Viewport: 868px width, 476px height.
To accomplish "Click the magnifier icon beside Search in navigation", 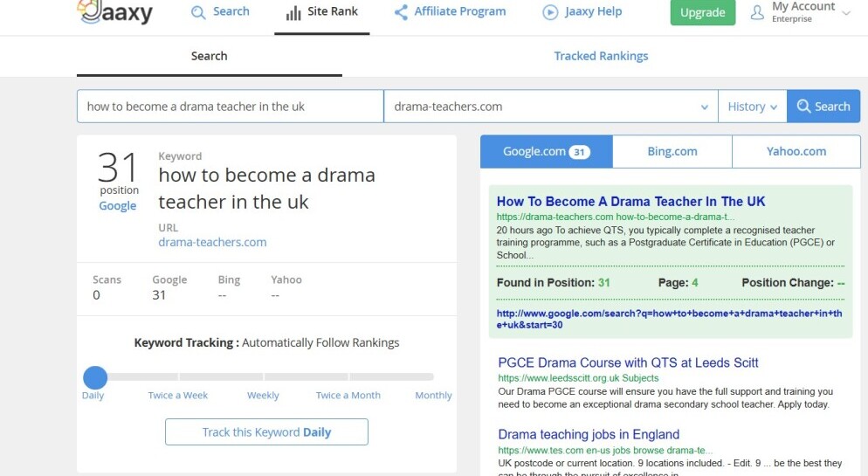I will pyautogui.click(x=197, y=12).
